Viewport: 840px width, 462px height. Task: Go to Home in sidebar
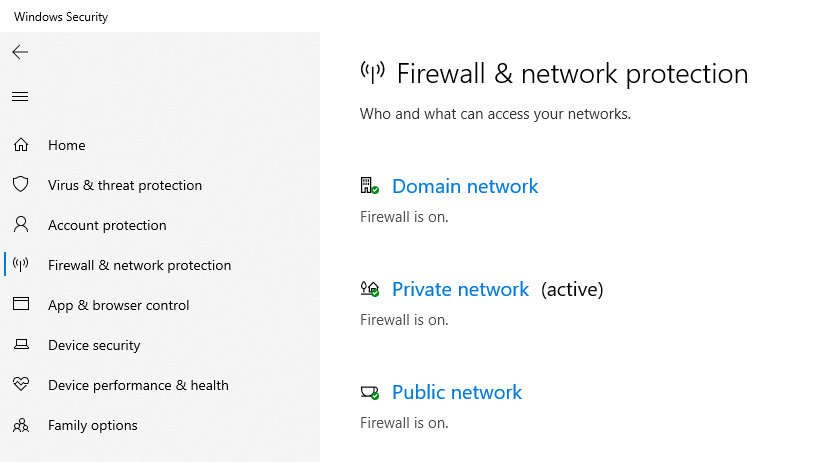[x=67, y=145]
